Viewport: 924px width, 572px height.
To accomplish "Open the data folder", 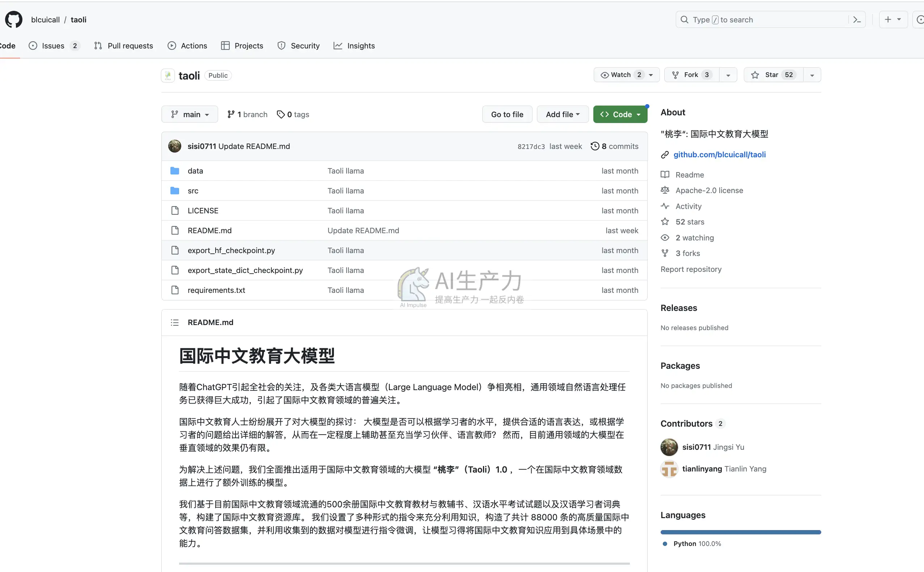I will pos(195,171).
